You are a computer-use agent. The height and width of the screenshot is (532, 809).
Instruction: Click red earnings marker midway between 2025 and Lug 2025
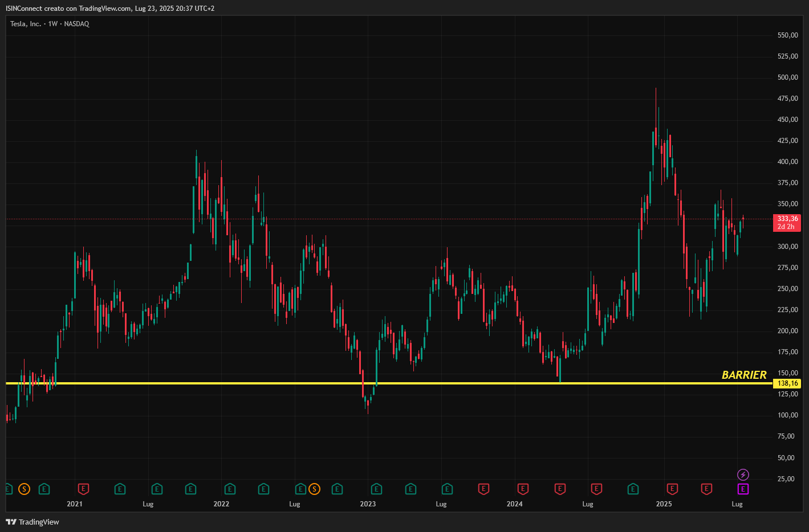706,489
